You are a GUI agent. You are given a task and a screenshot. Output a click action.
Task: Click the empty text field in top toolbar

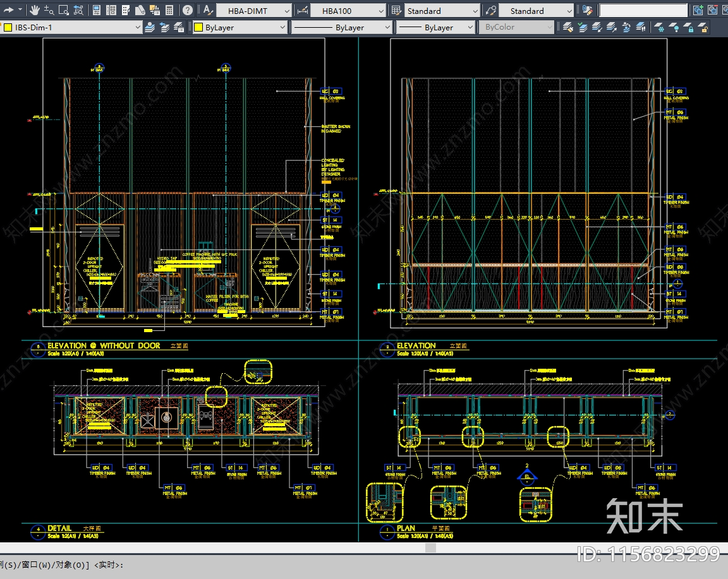[643, 11]
